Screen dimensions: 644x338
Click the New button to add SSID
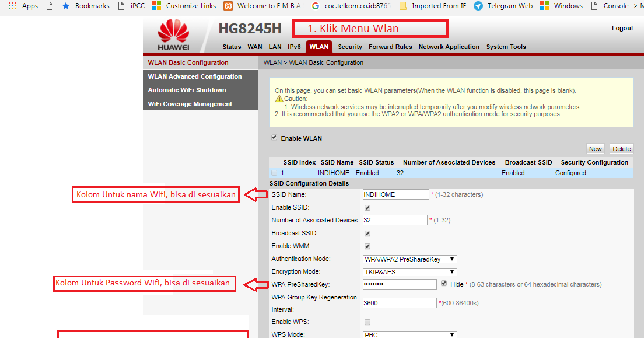(595, 148)
